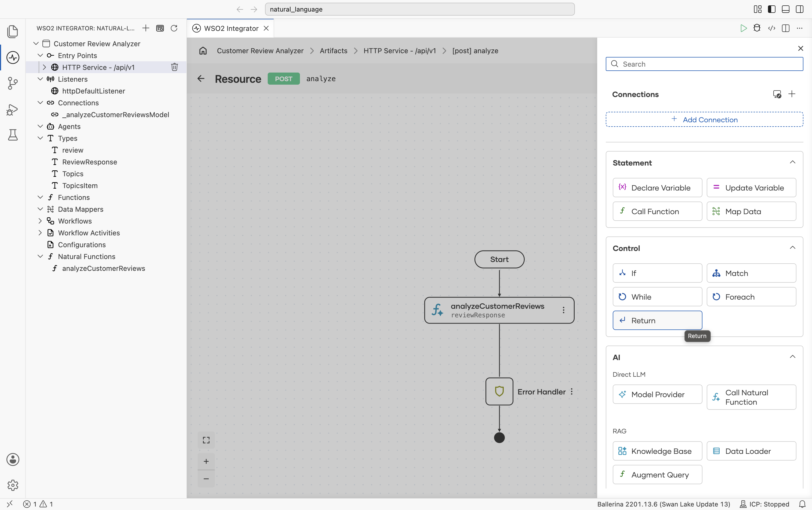Click the Return control button
Viewport: 812px width, 510px height.
click(657, 321)
